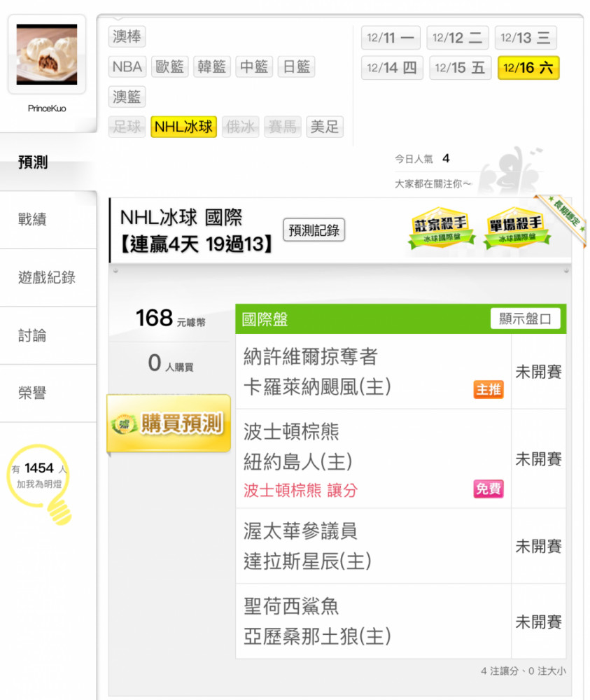The height and width of the screenshot is (700, 590).
Task: Click the pink 免費 tag
Action: pyautogui.click(x=489, y=489)
